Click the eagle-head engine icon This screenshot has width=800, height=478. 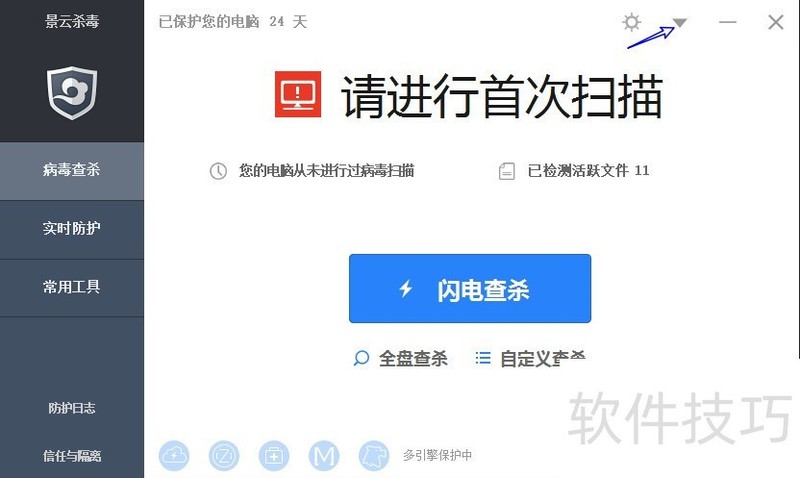(x=374, y=456)
